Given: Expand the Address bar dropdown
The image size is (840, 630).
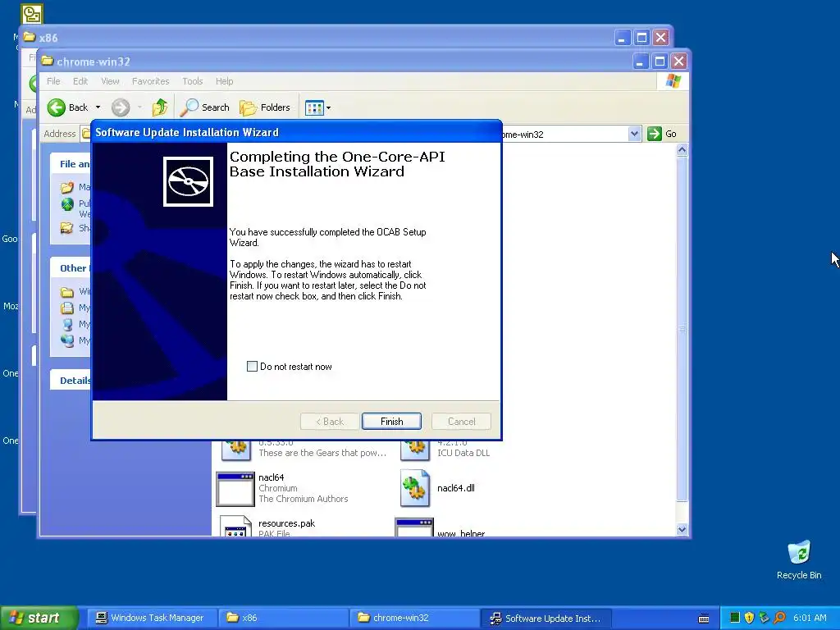Looking at the screenshot, I should pos(634,134).
